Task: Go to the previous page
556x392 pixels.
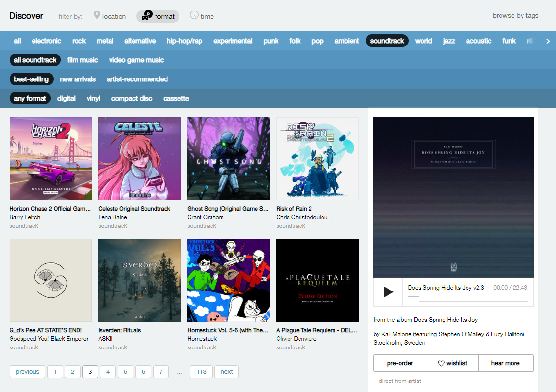Action: pos(27,372)
